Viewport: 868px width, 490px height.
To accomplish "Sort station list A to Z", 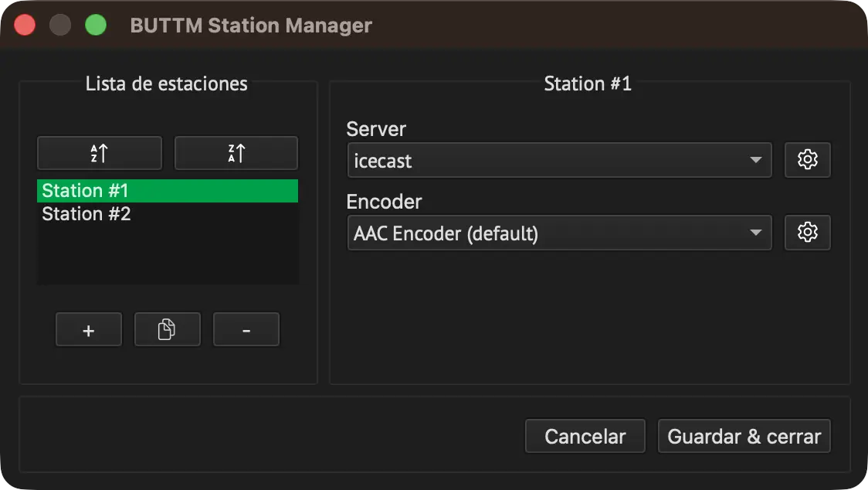I will (x=100, y=153).
